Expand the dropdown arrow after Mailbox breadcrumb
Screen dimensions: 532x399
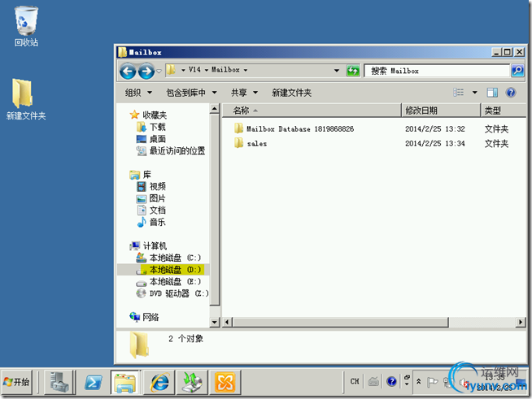point(246,70)
